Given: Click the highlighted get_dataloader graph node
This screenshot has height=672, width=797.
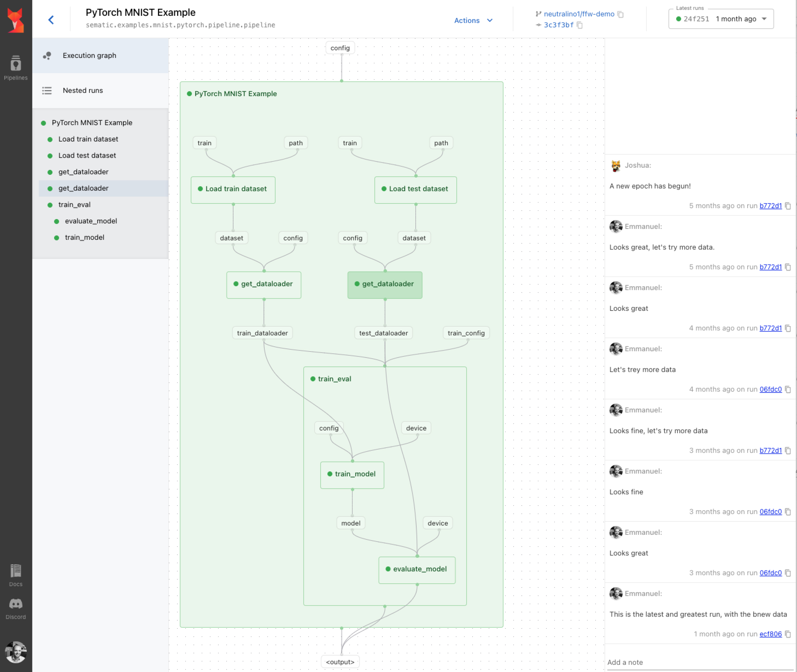Looking at the screenshot, I should point(384,285).
